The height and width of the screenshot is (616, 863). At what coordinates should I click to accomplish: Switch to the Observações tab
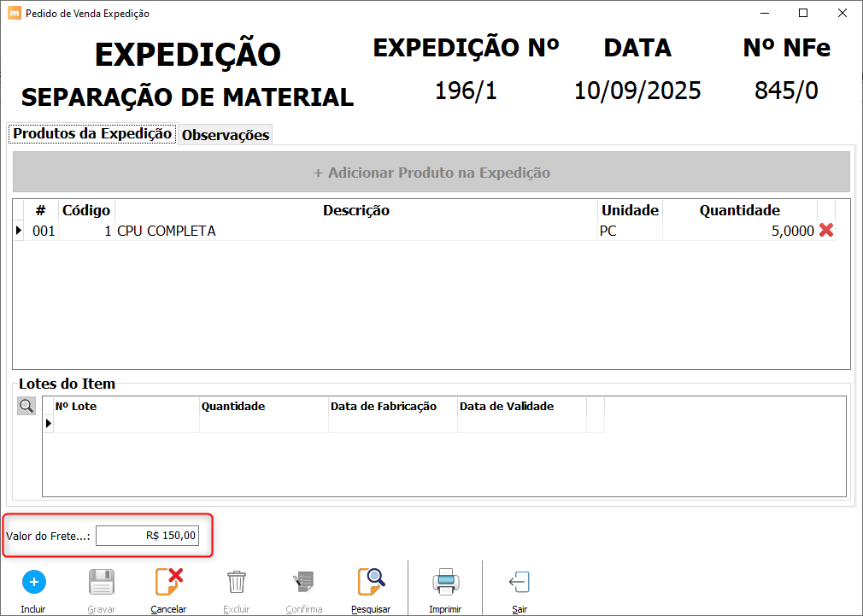point(226,135)
